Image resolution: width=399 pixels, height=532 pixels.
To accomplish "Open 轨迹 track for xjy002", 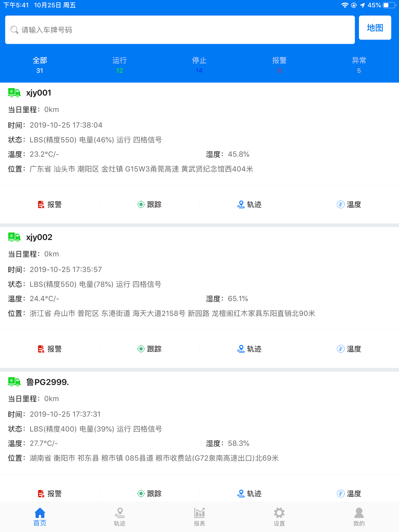I will pyautogui.click(x=249, y=349).
